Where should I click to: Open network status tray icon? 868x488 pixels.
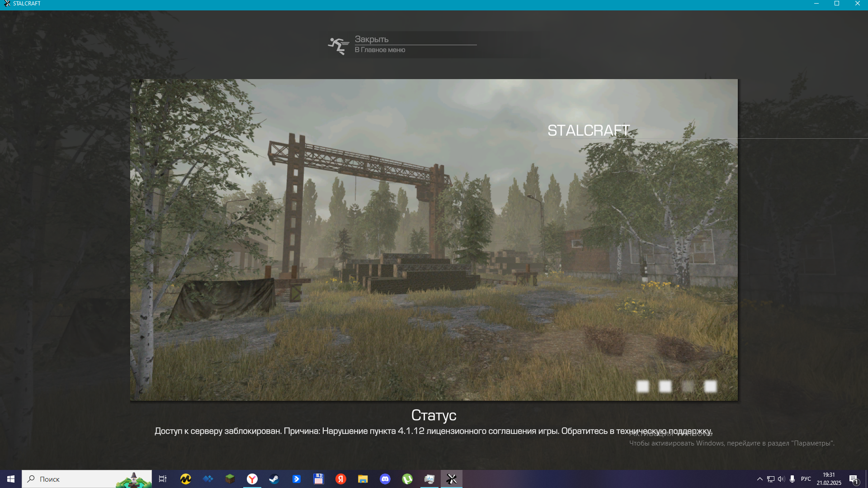771,479
